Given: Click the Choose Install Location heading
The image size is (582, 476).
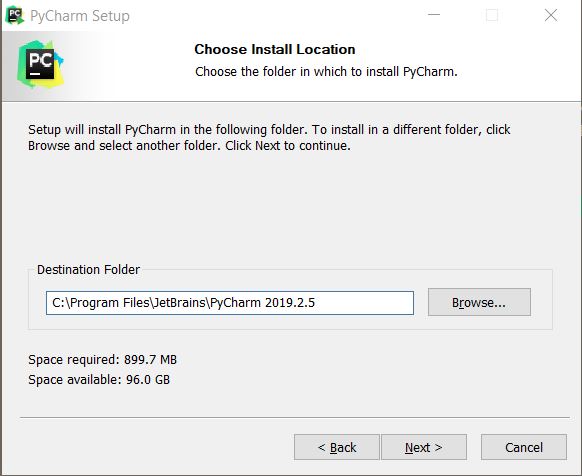Looking at the screenshot, I should 275,49.
